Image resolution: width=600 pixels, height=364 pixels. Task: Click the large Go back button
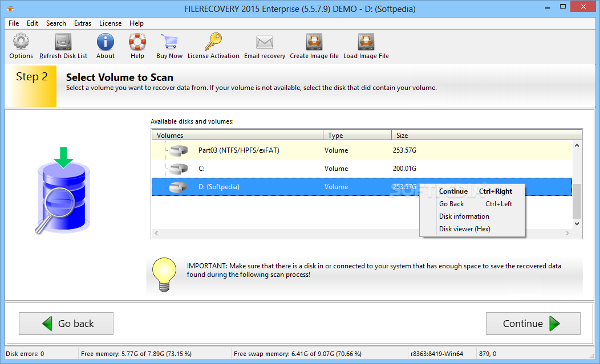66,324
